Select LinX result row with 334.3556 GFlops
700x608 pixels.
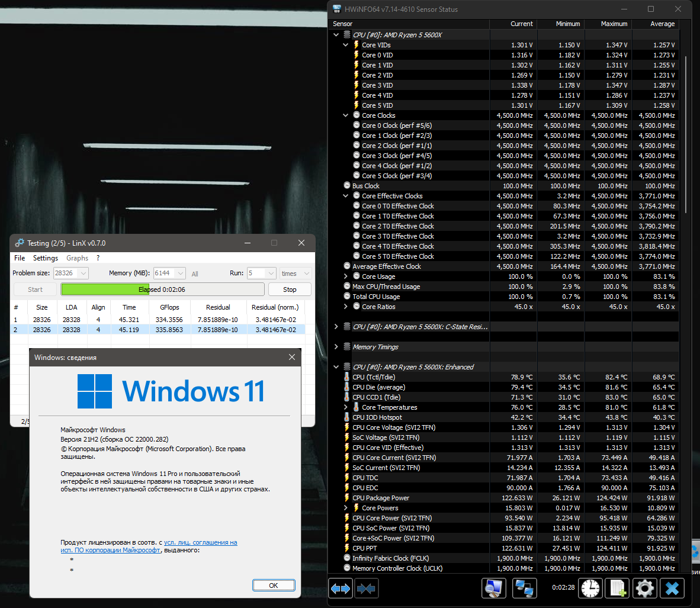[157, 320]
